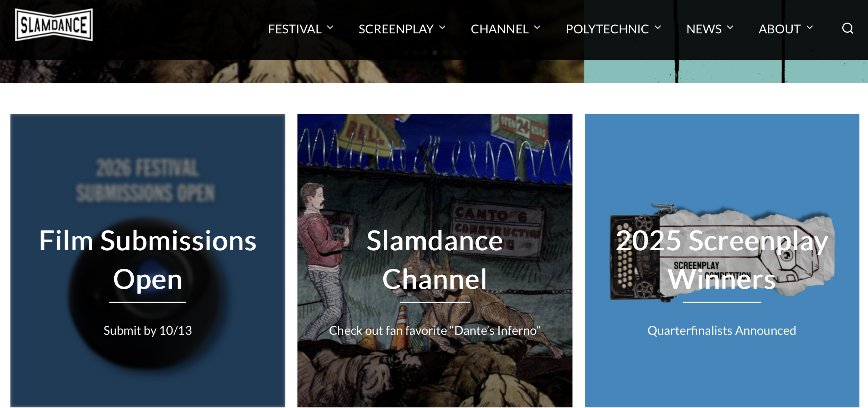Image resolution: width=868 pixels, height=408 pixels.
Task: Select the highlighted carousel dot indicator
Action: click(435, 53)
